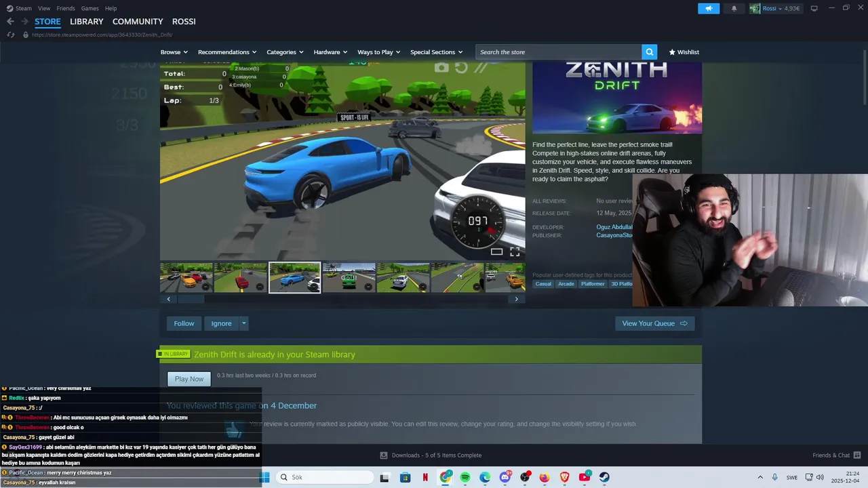Open the Wishlist link
Viewport: 868px width, 488px height.
[684, 52]
